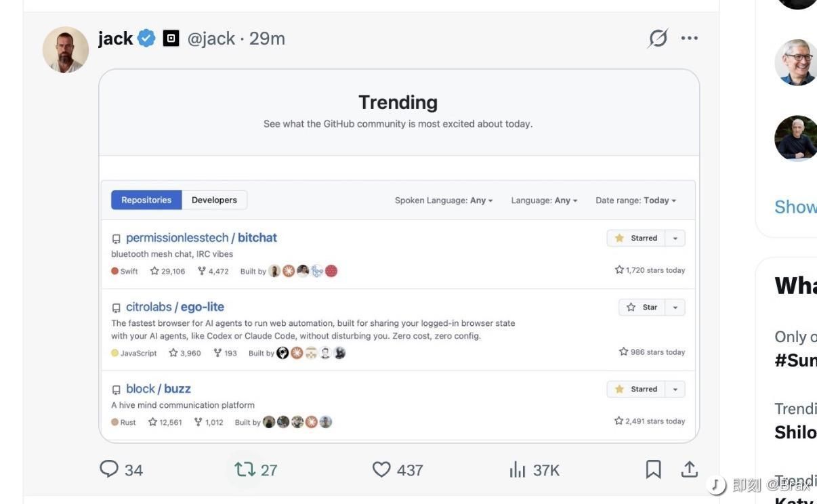
Task: Switch to the Developers tab
Action: (214, 200)
